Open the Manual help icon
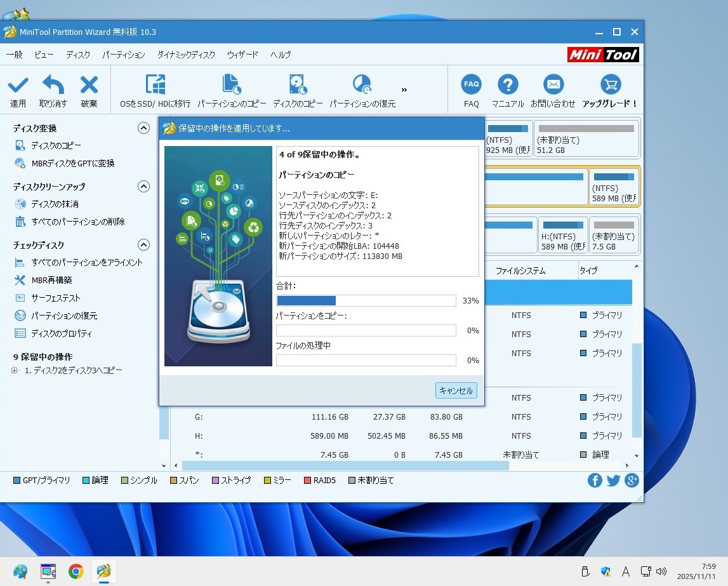Viewport: 728px width, 586px height. pos(508,84)
